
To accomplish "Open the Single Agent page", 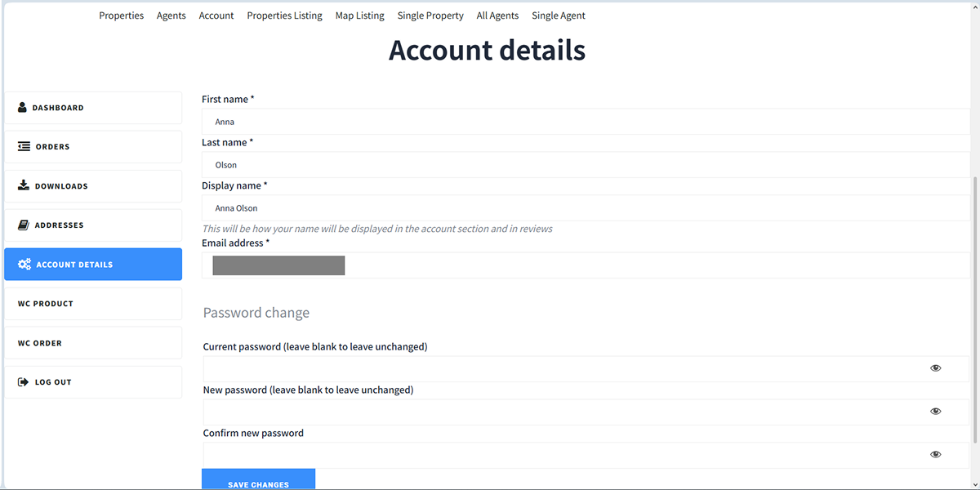I will coord(559,16).
